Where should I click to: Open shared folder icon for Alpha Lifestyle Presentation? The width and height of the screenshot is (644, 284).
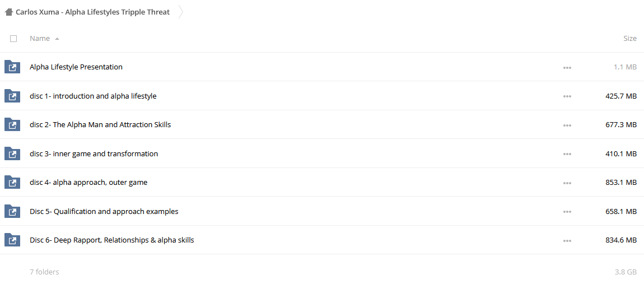tap(12, 67)
